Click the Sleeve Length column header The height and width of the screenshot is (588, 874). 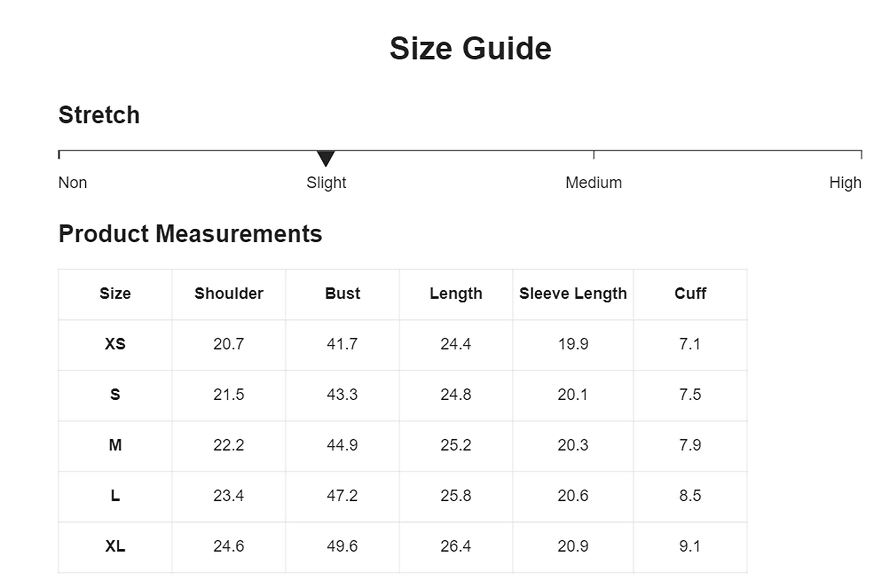[x=573, y=293]
